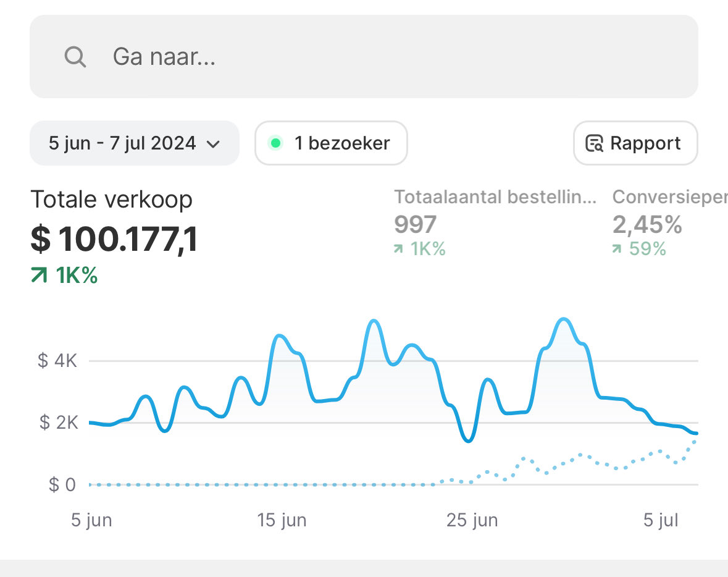Click the dotted comparison line's end point

click(x=695, y=441)
